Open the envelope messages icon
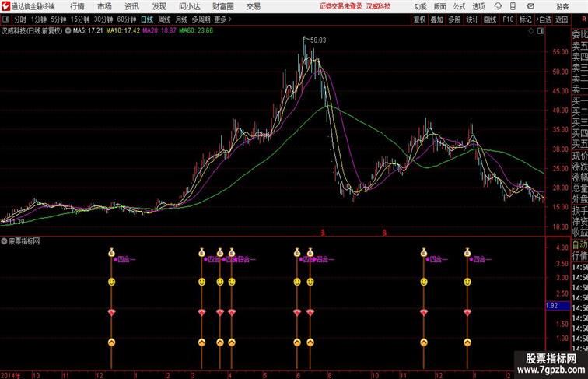The image size is (588, 379). pos(530,6)
